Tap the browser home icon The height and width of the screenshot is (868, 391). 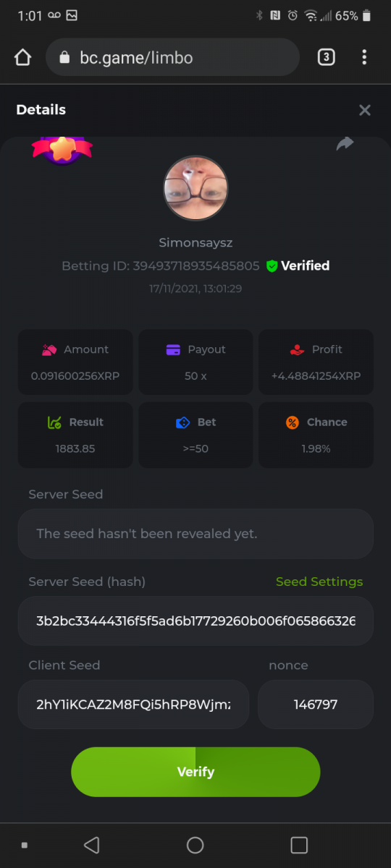[x=22, y=57]
